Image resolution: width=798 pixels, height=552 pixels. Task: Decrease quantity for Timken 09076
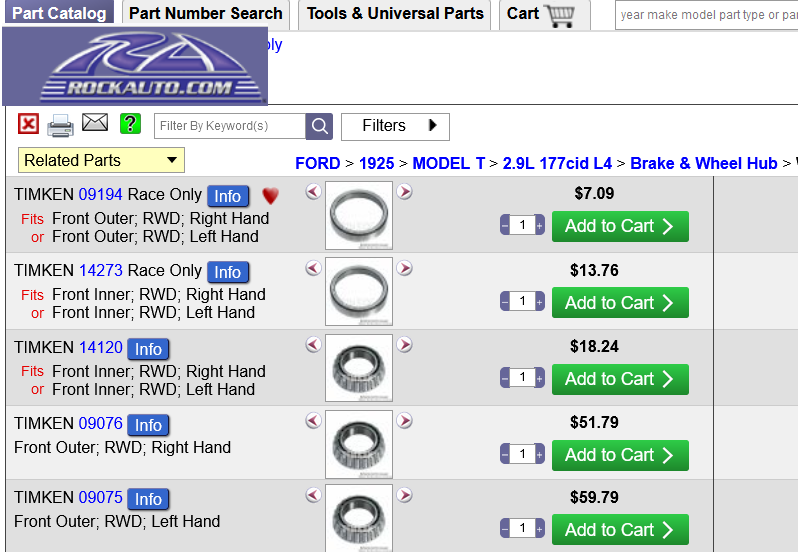(x=506, y=454)
